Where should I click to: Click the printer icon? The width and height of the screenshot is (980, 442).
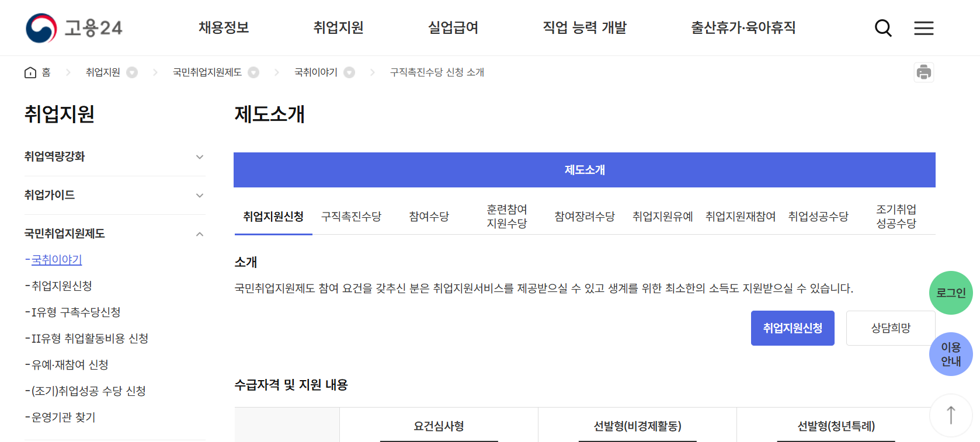click(924, 72)
